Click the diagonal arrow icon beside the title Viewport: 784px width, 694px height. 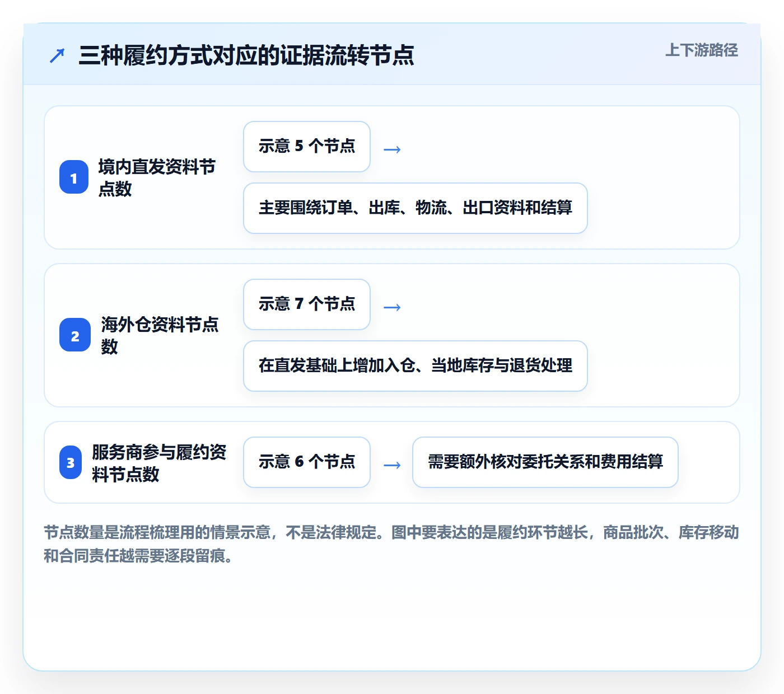coord(57,55)
